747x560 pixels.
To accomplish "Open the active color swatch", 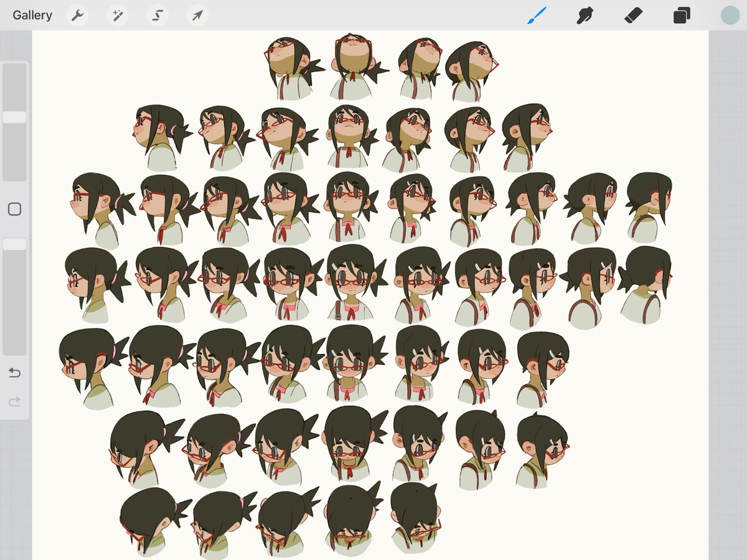I will [728, 15].
